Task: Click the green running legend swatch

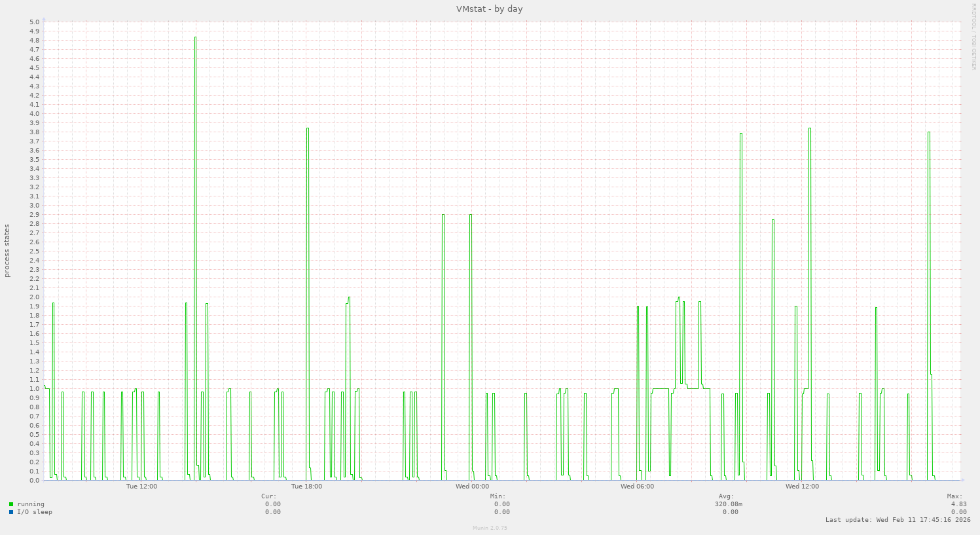Action: pyautogui.click(x=11, y=504)
